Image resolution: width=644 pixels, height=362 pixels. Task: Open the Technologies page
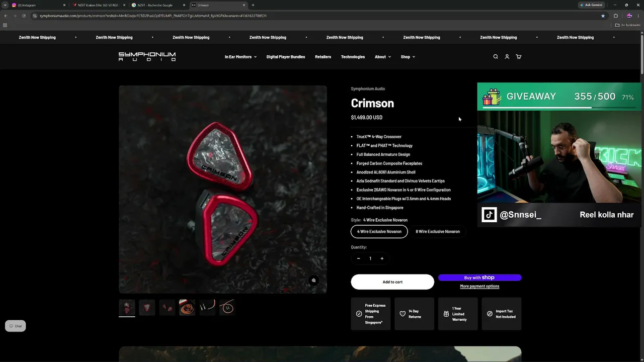353,57
